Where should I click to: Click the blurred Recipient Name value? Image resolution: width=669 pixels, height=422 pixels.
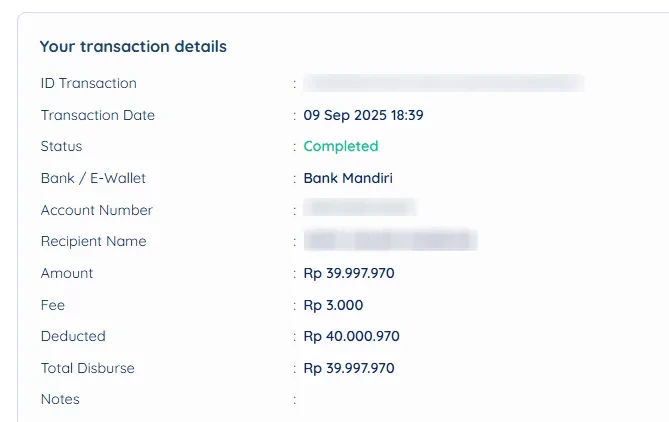[390, 240]
